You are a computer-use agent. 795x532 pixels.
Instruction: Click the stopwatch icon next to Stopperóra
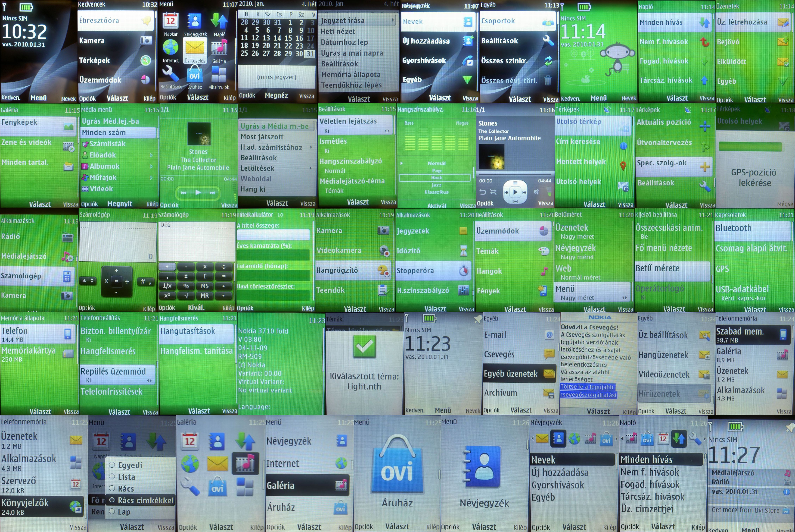coord(463,271)
